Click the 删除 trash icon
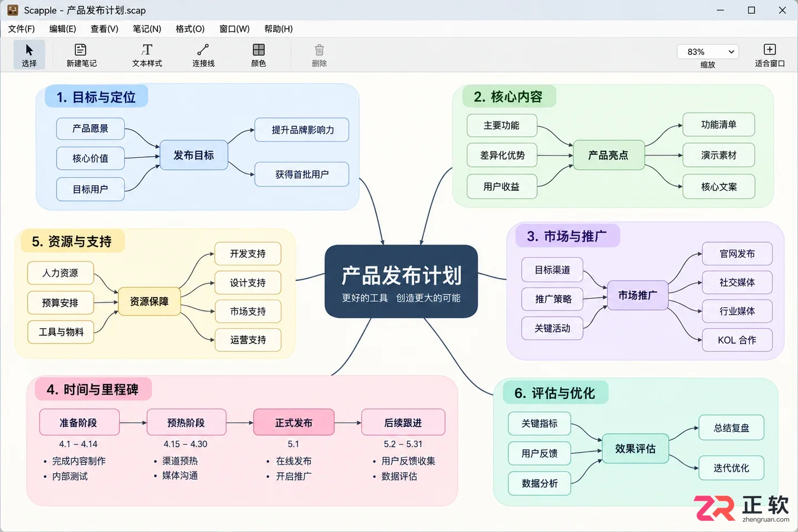This screenshot has height=532, width=798. [319, 50]
